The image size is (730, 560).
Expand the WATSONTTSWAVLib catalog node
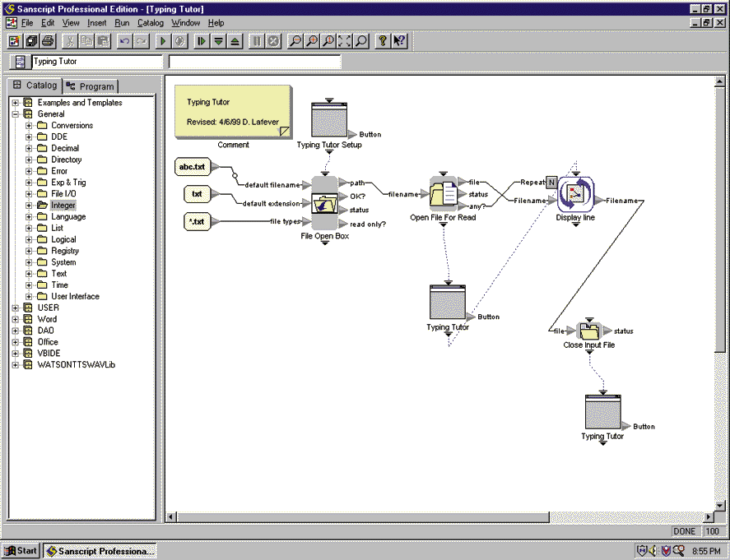(15, 365)
